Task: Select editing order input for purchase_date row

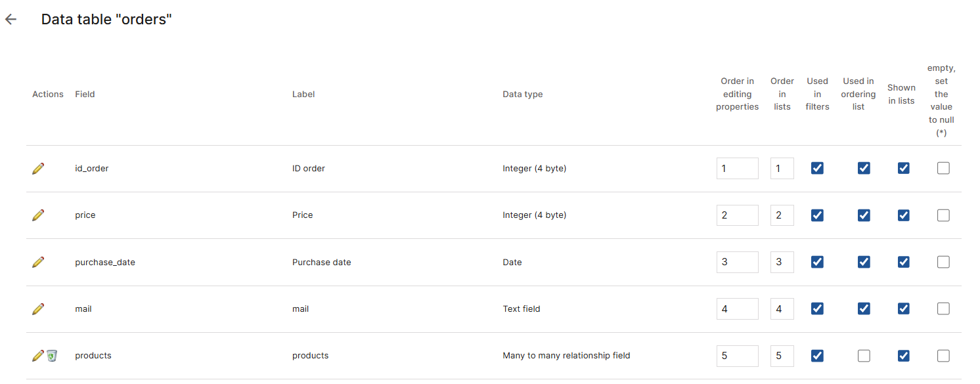Action: (x=737, y=262)
